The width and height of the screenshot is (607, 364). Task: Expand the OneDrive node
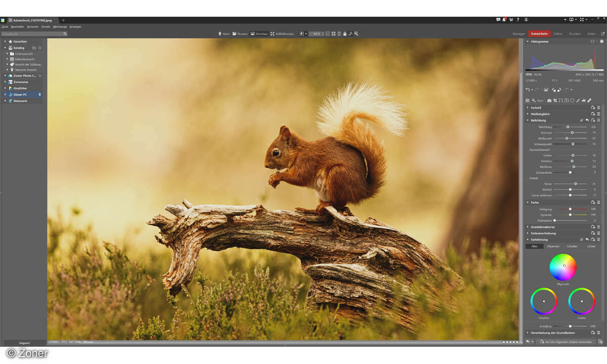(x=5, y=88)
